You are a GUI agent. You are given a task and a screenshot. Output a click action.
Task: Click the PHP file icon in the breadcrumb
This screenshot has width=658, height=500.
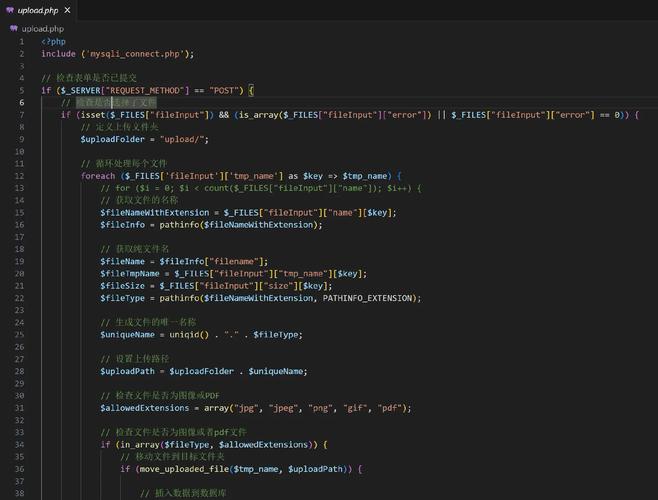point(13,29)
